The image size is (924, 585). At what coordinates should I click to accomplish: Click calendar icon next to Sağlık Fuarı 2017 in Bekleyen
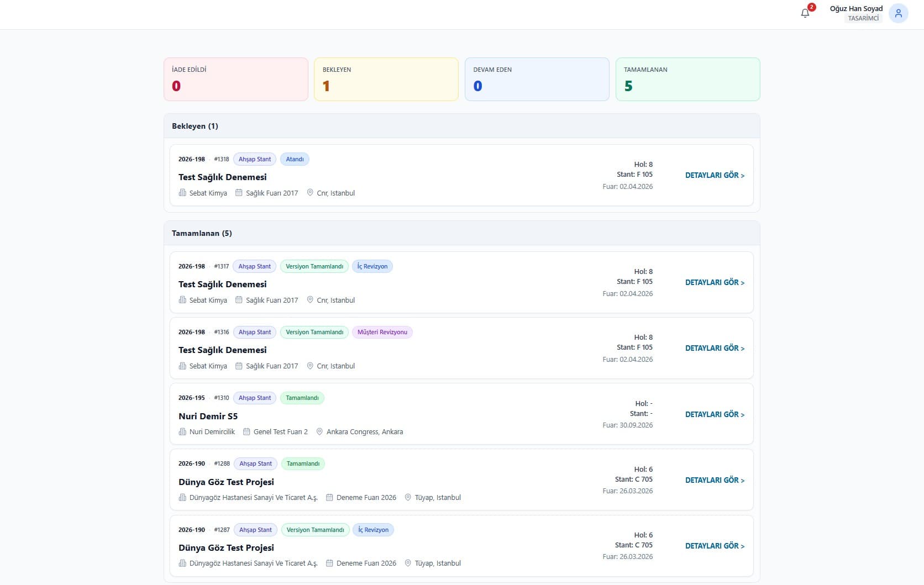pyautogui.click(x=239, y=193)
